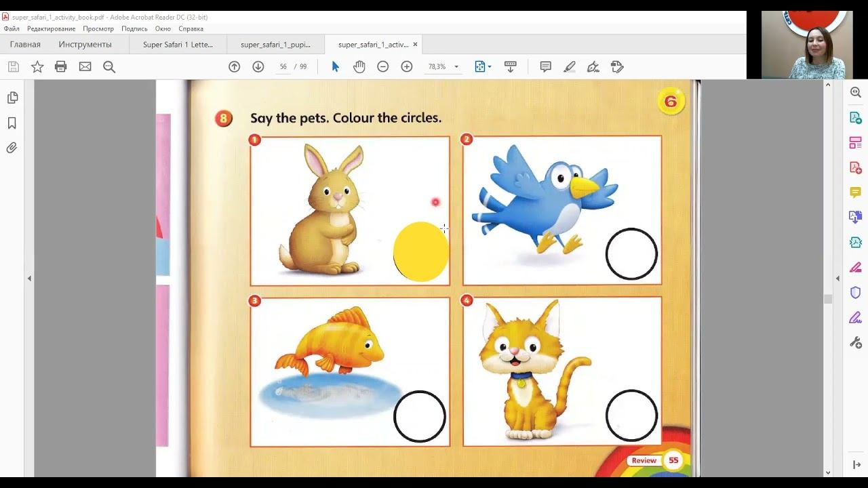Open the fit page options dropdown

483,66
